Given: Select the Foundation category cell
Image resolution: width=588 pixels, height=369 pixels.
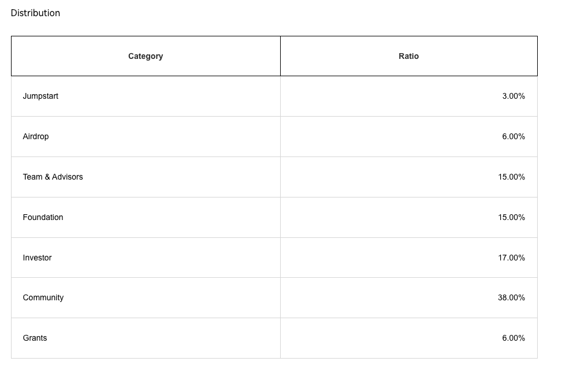Looking at the screenshot, I should pyautogui.click(x=43, y=217).
